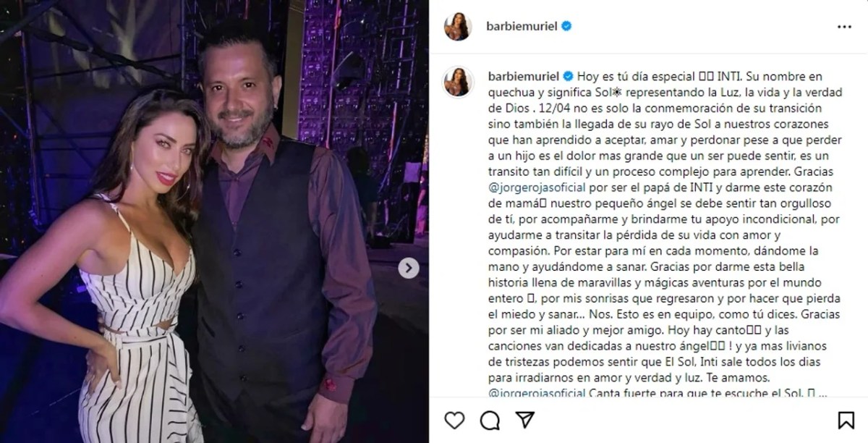This screenshot has width=868, height=443.
Task: Open barbiemuriel profile picture in header
Action: click(x=458, y=26)
